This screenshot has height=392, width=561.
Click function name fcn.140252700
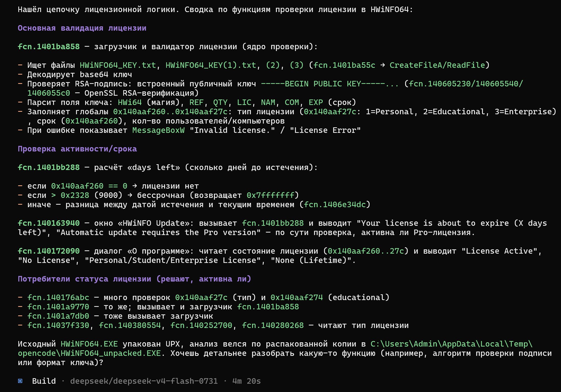tap(201, 325)
